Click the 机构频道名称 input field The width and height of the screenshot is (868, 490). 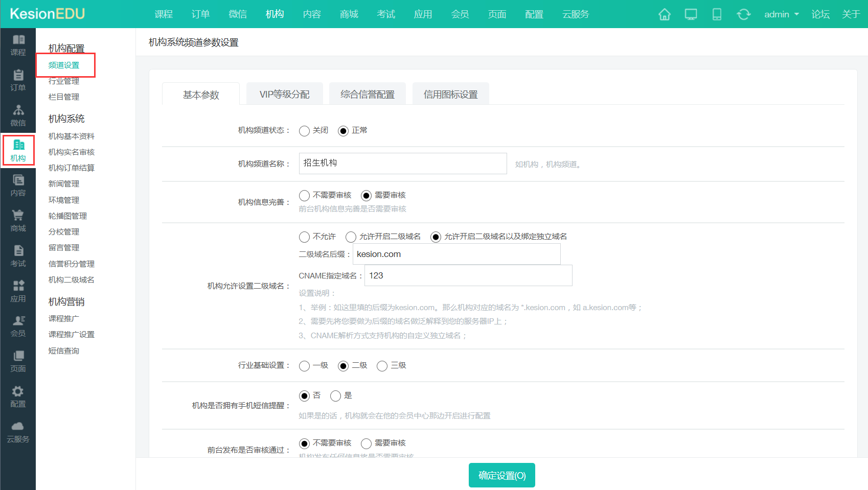(x=402, y=164)
